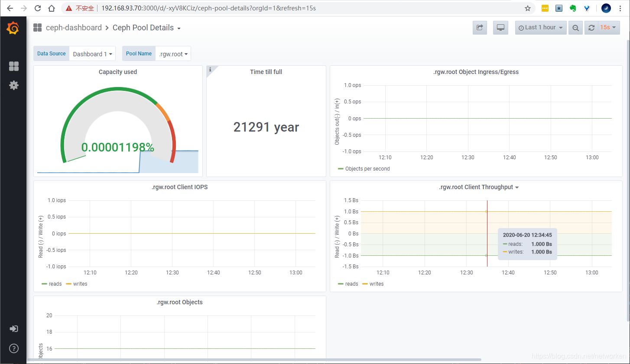
Task: Open the 15s refresh interval dropdown
Action: tap(608, 28)
